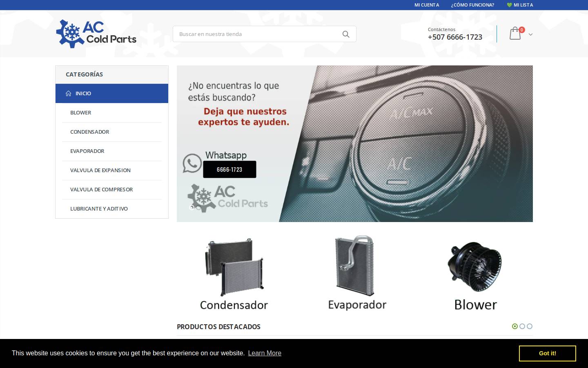Expand the cart dropdown chevron
Image resolution: width=588 pixels, height=368 pixels.
coord(530,34)
